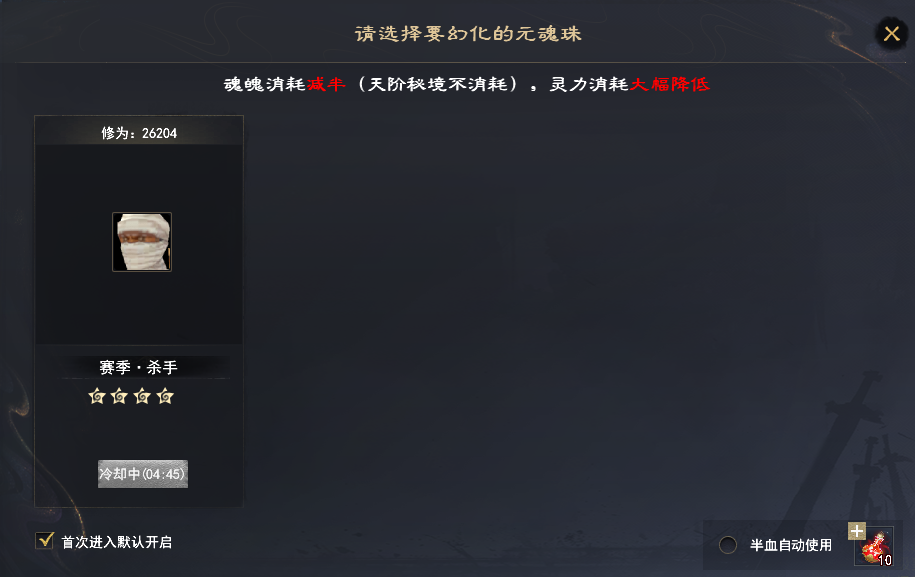This screenshot has width=915, height=577.
Task: Close the 元魂珠 selection dialog
Action: 891,33
